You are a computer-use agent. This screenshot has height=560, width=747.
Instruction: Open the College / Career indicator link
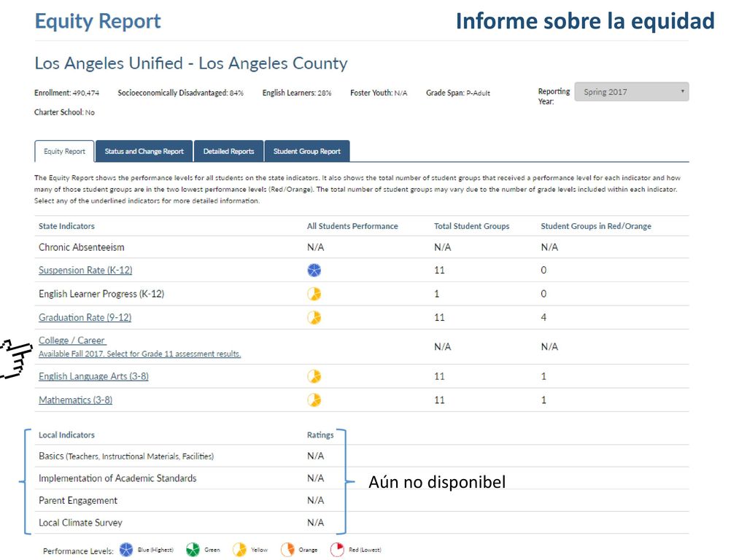(x=72, y=341)
